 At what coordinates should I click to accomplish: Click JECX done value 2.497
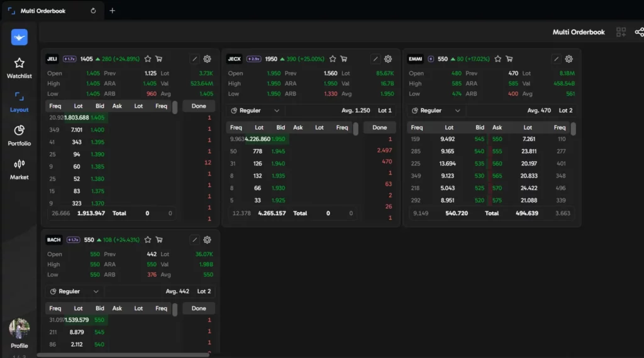[x=384, y=150]
